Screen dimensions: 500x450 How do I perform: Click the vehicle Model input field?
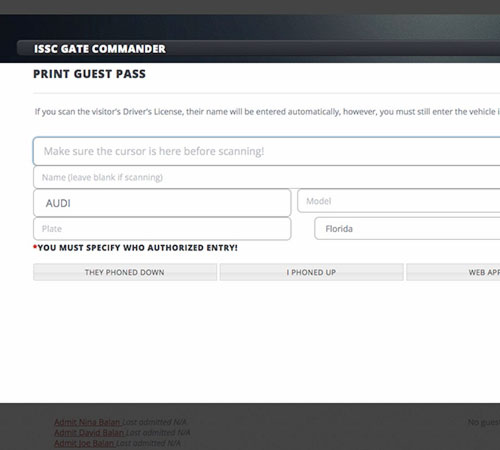(399, 201)
